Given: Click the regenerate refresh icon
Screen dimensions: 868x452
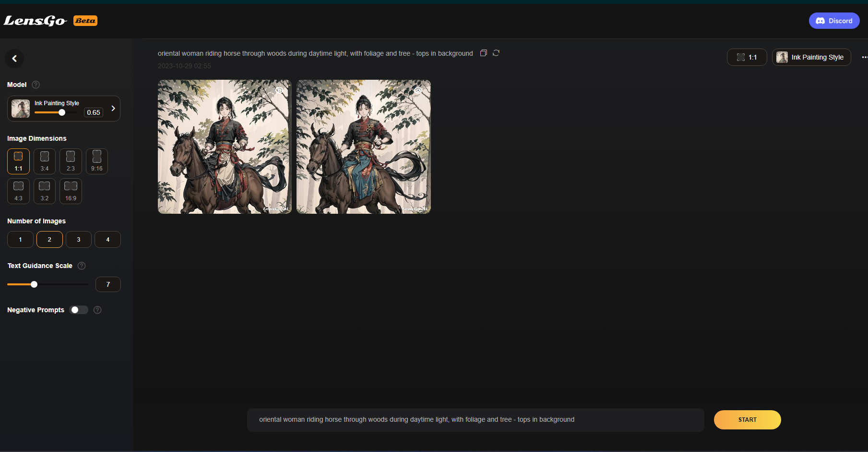Looking at the screenshot, I should 496,53.
